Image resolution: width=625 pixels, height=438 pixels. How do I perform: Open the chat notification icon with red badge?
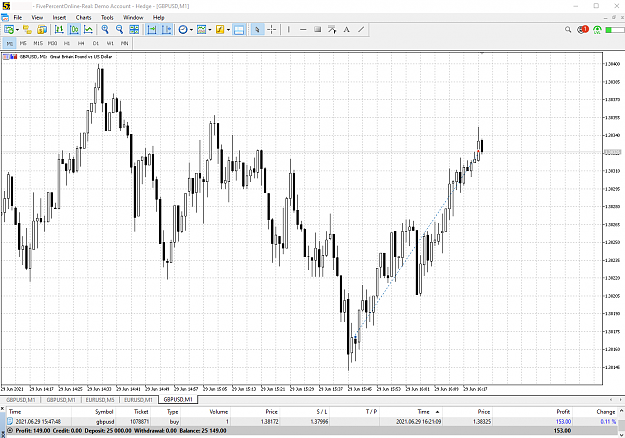tap(583, 29)
